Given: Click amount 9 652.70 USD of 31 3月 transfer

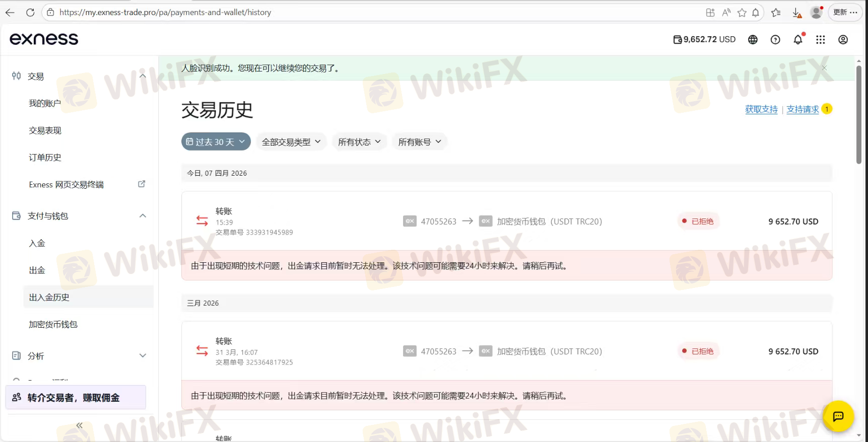Looking at the screenshot, I should coord(793,351).
